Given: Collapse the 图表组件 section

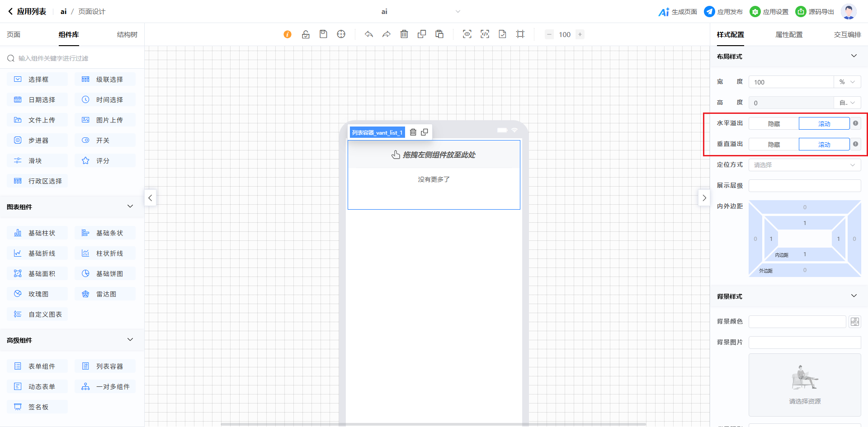Looking at the screenshot, I should tap(130, 206).
